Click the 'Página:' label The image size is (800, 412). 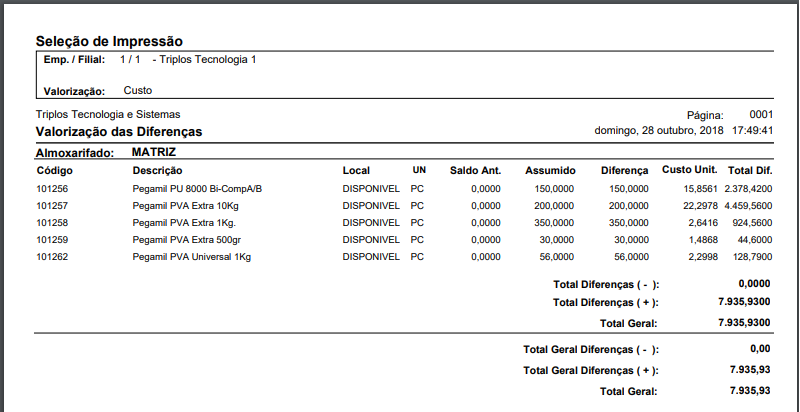click(705, 116)
